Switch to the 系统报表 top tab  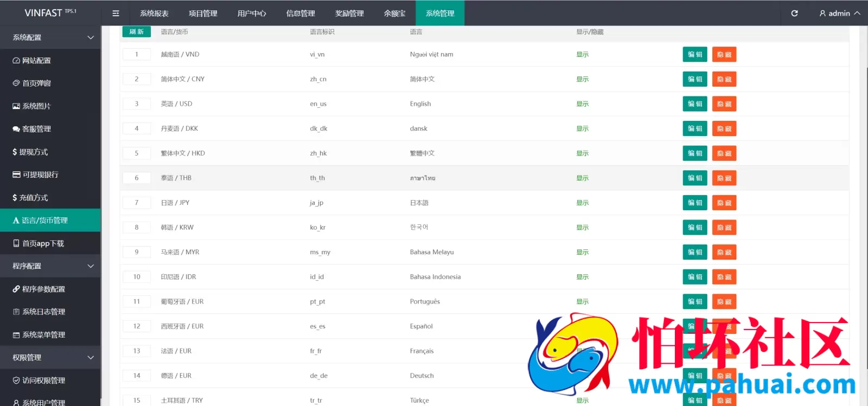[x=154, y=13]
